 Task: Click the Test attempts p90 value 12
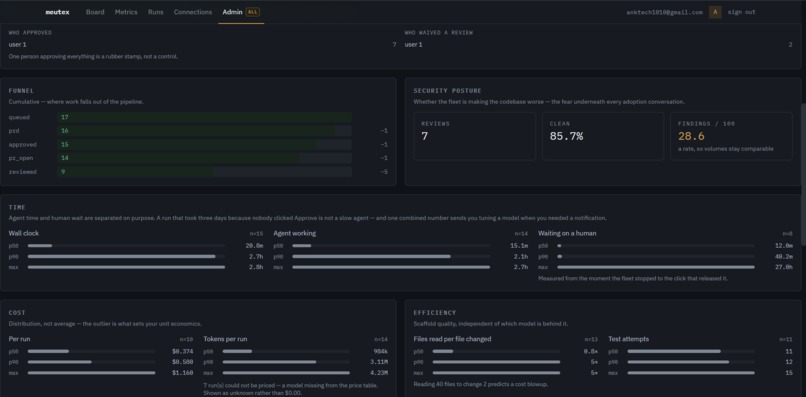pyautogui.click(x=789, y=363)
